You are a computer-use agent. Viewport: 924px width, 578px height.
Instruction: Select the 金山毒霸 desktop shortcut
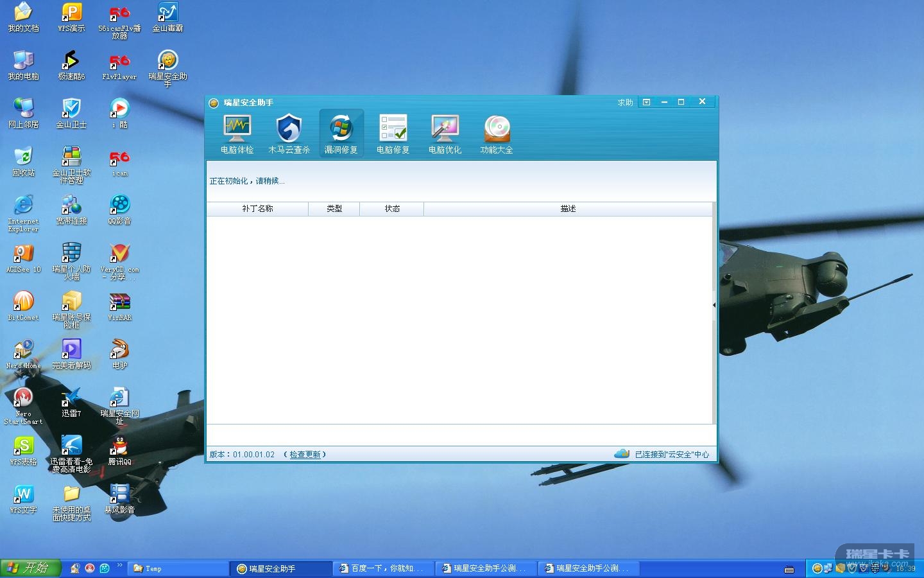click(x=167, y=17)
